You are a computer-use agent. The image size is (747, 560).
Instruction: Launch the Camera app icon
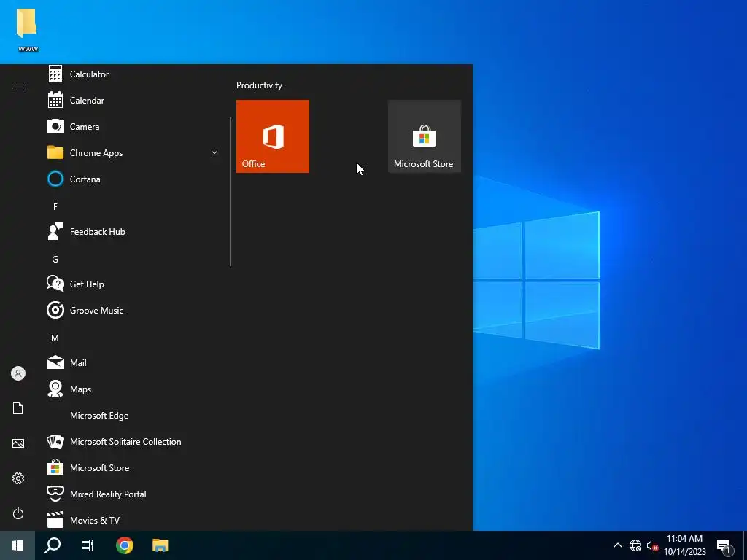55,126
